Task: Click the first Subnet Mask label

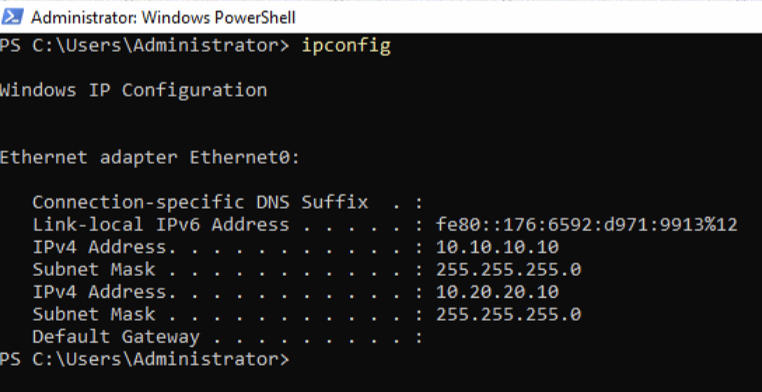Action: 94,270
